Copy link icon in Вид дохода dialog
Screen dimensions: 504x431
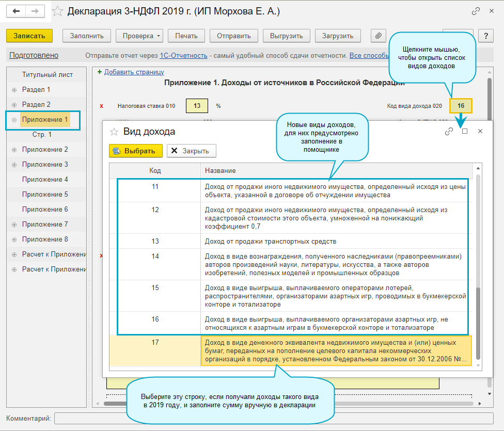click(x=449, y=131)
